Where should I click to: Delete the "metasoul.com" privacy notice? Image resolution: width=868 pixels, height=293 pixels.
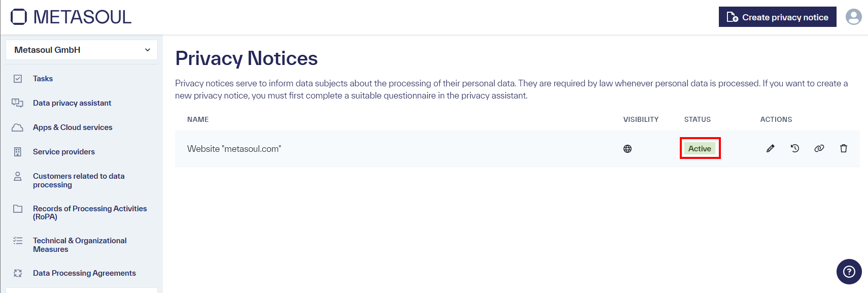(x=844, y=148)
